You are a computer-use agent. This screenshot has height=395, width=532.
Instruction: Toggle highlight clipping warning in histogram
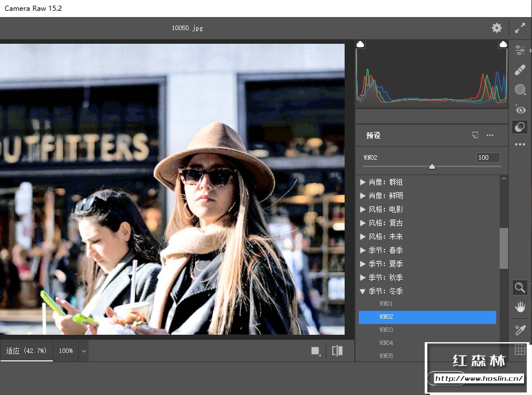click(x=503, y=44)
